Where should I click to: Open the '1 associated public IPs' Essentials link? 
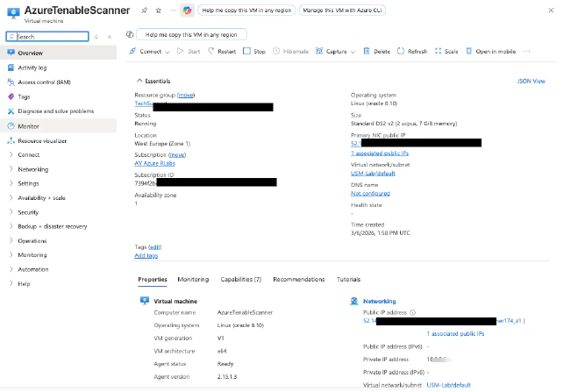pyautogui.click(x=380, y=153)
